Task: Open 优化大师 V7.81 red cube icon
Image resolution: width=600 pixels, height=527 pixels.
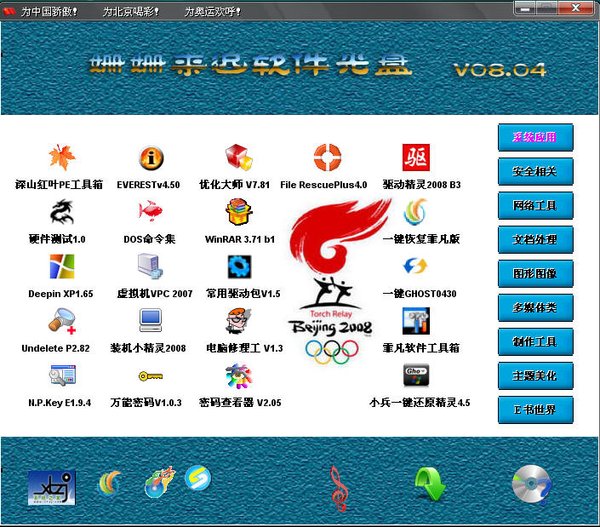Action: (x=239, y=157)
